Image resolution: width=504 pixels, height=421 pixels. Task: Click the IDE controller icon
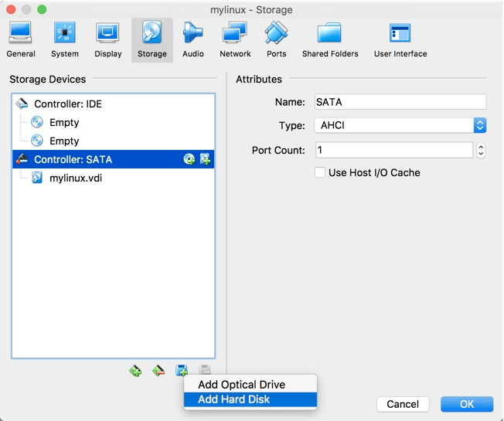pos(22,104)
